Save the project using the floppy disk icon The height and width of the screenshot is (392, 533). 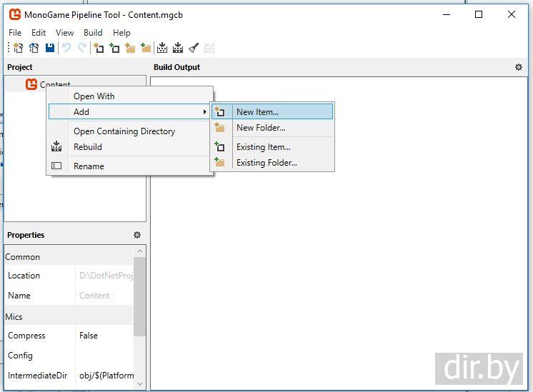point(50,48)
